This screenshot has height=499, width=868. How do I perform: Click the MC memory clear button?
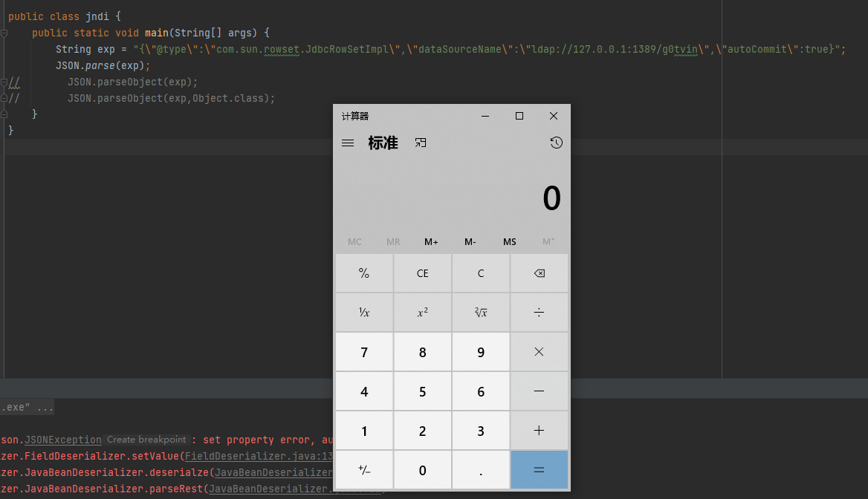tap(354, 242)
